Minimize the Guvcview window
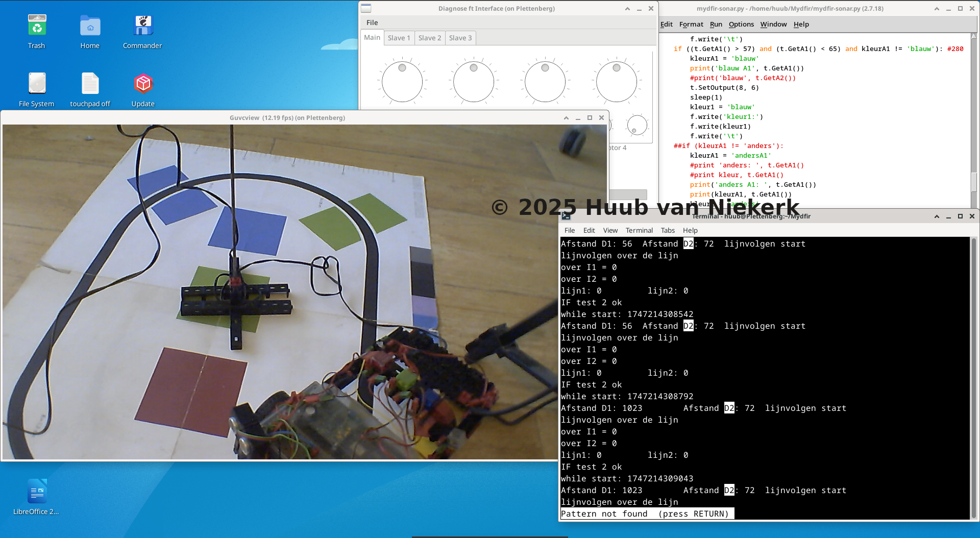The image size is (980, 538). click(x=578, y=118)
